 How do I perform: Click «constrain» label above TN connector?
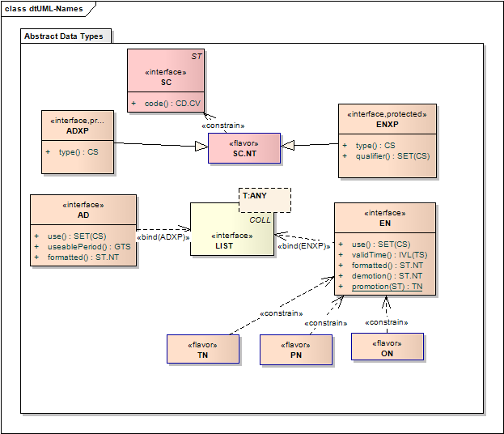pyautogui.click(x=282, y=313)
